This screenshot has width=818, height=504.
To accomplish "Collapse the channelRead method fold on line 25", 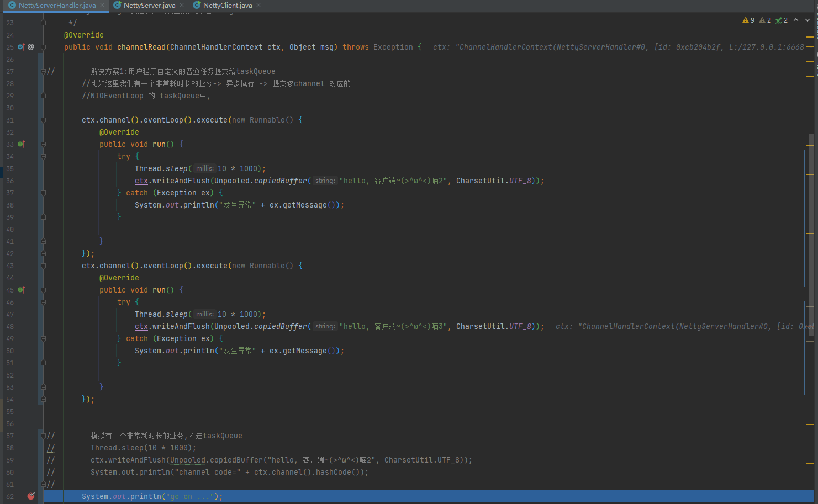I will (43, 47).
